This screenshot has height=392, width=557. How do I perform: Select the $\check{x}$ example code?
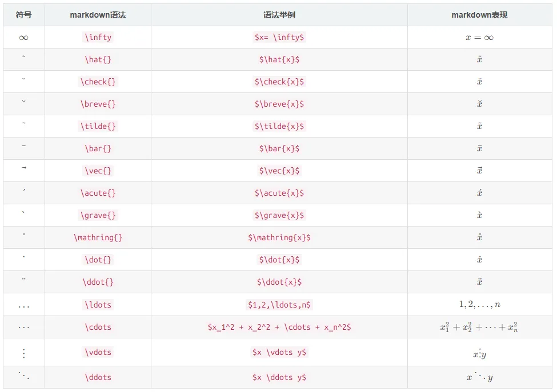279,82
